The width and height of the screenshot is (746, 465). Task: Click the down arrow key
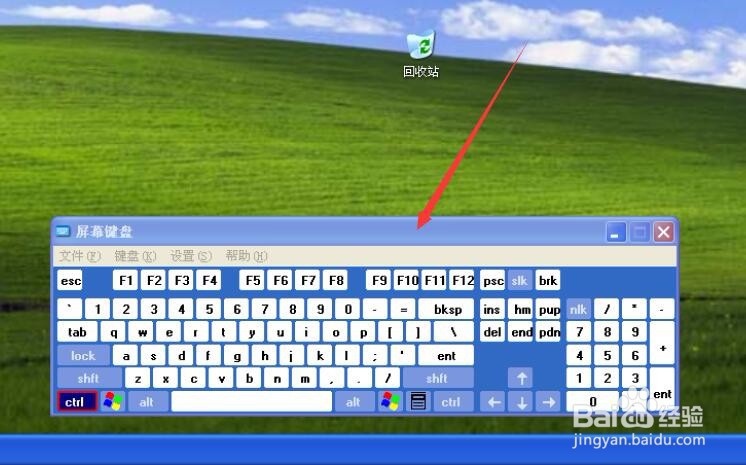point(521,402)
